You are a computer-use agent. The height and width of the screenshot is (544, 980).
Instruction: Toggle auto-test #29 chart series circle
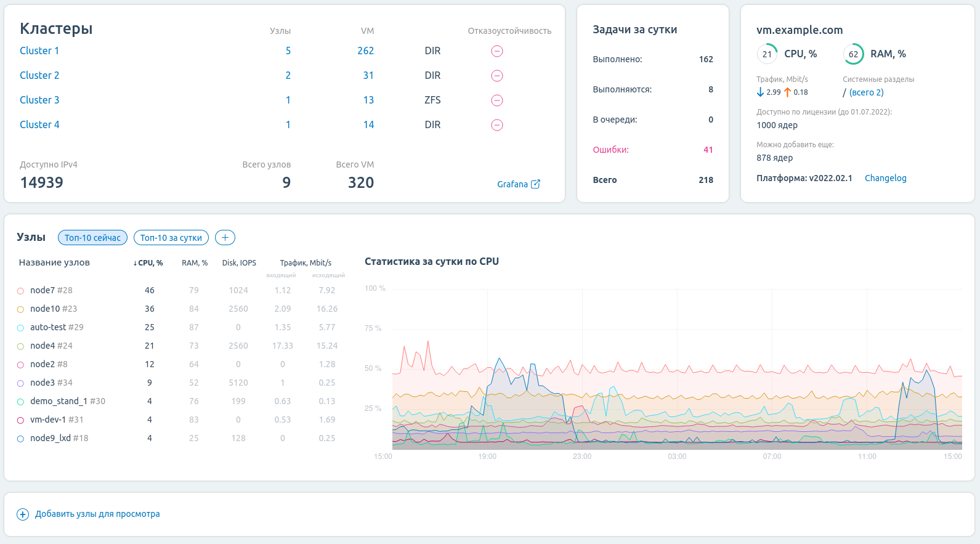[20, 328]
